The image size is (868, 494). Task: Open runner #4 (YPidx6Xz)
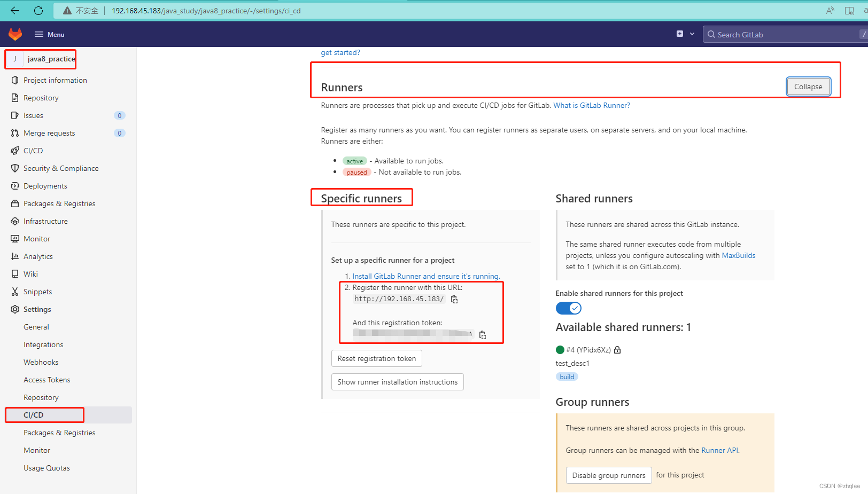coord(588,350)
